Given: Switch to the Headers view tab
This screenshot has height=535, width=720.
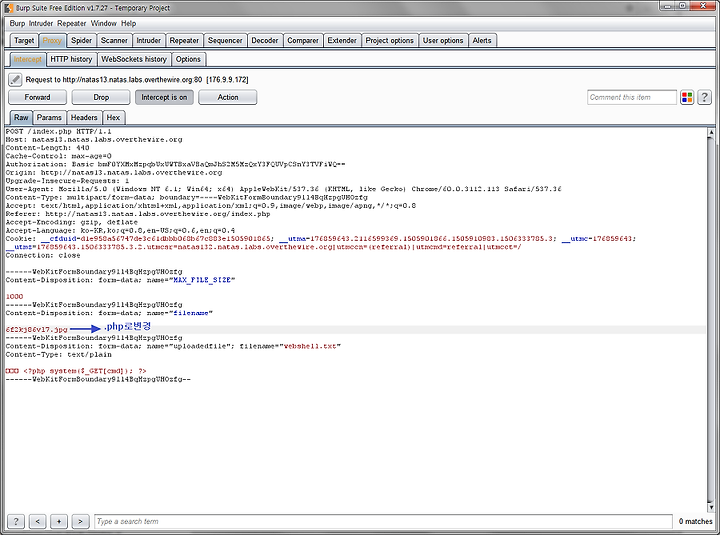Looking at the screenshot, I should [84, 118].
